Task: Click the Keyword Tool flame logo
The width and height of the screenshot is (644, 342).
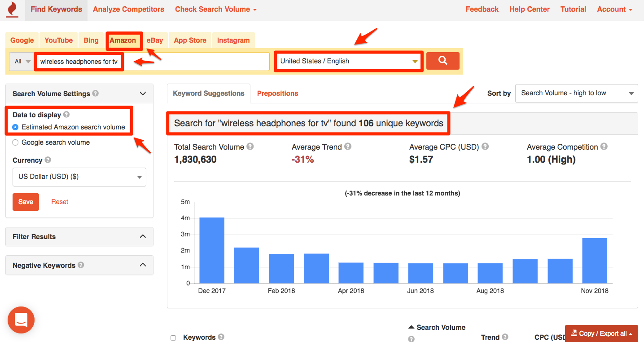Action: pyautogui.click(x=11, y=9)
